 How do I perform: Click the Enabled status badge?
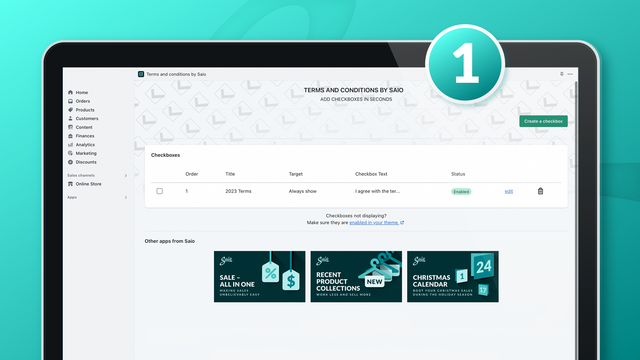pyautogui.click(x=461, y=191)
